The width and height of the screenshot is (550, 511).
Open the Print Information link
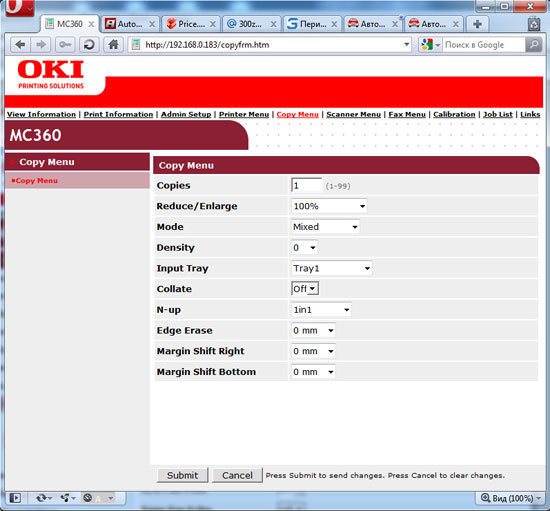pos(118,114)
